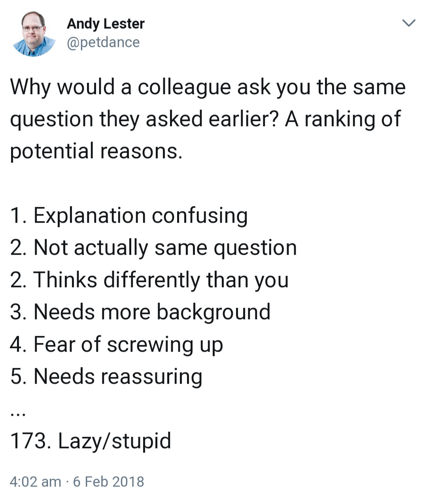This screenshot has width=427, height=504.
Task: Click the @petdance handle
Action: 103,42
